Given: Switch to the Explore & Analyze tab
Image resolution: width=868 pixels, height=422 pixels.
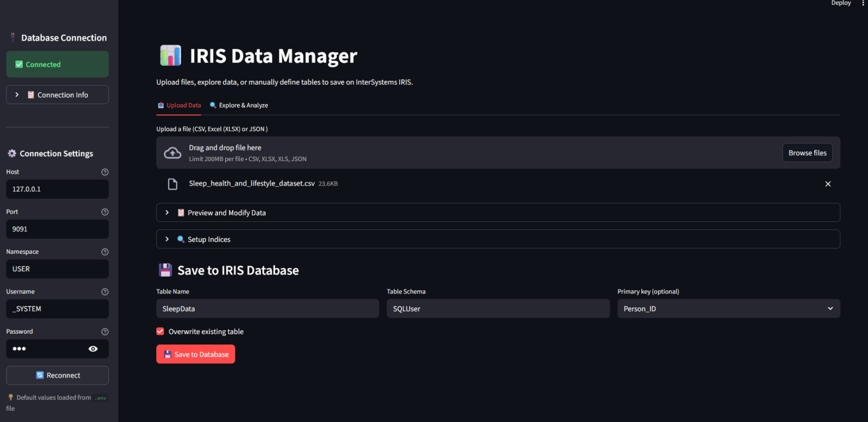Looking at the screenshot, I should click(239, 105).
